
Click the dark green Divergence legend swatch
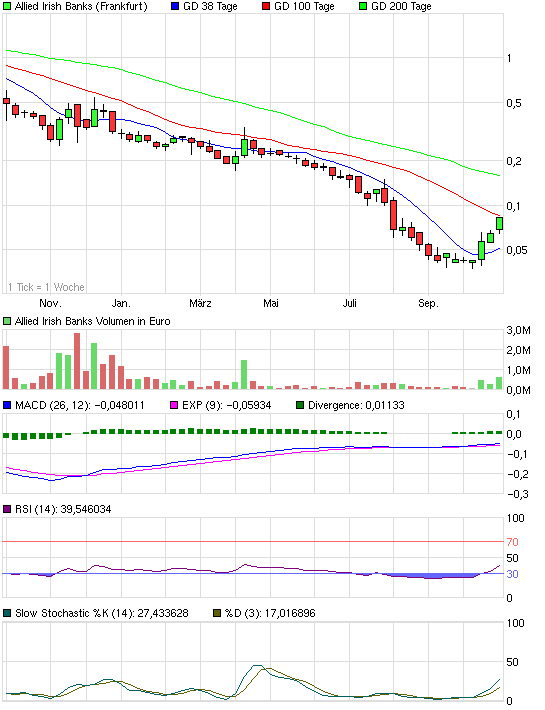(x=300, y=405)
